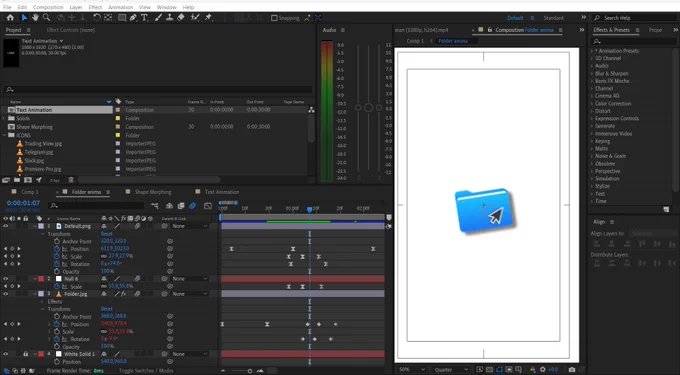Viewport: 680px width, 375px height.
Task: Click the timeline current time 0:00:01:07
Action: coord(23,203)
